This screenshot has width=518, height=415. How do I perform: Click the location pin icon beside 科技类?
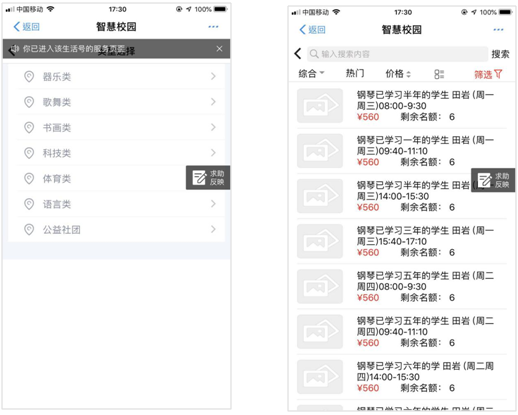29,153
